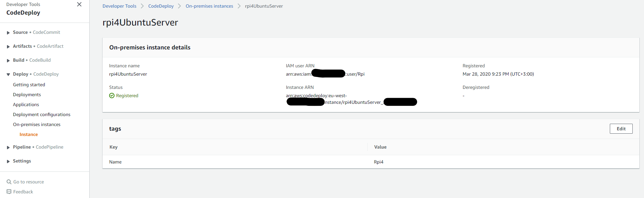Select the Name tag key cell
Image resolution: width=644 pixels, height=198 pixels.
click(x=115, y=162)
